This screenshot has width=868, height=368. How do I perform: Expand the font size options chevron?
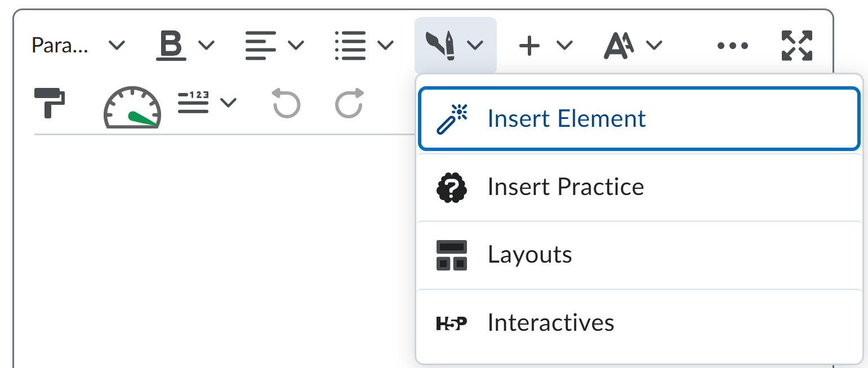[654, 45]
